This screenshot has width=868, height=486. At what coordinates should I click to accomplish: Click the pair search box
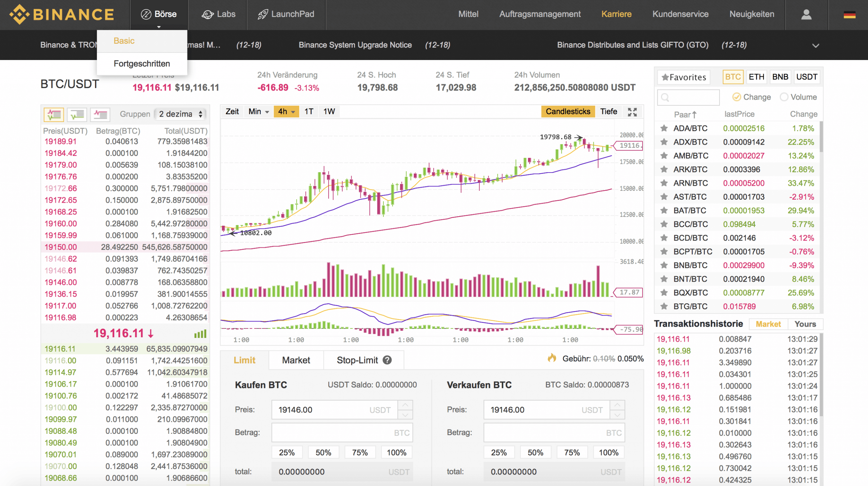pos(688,98)
